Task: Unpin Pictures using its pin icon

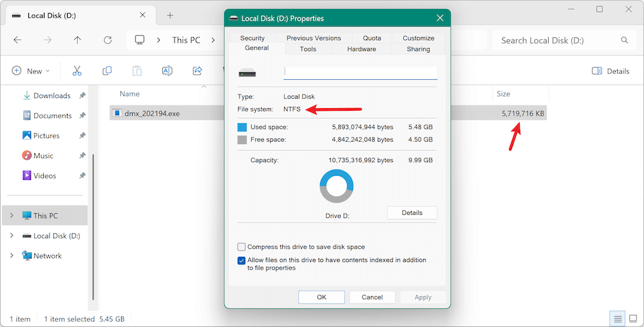Action: [x=82, y=135]
